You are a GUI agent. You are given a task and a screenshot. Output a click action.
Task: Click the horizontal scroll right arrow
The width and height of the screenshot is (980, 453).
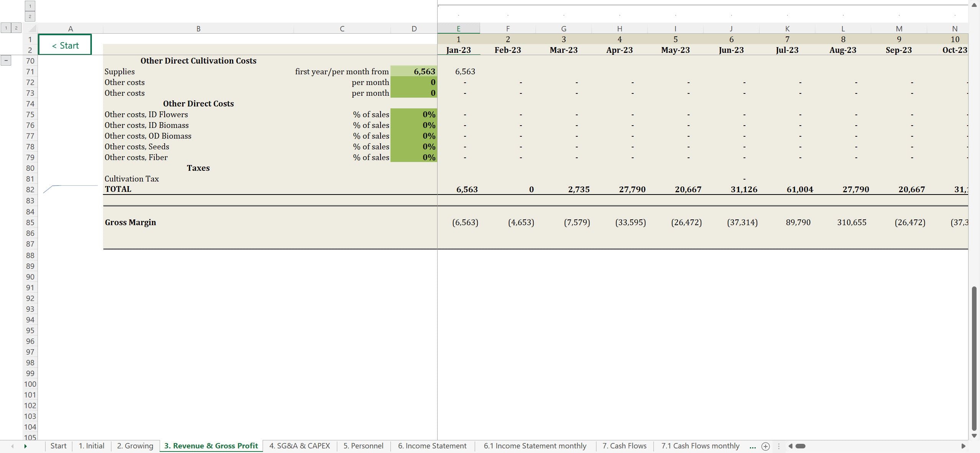coord(963,446)
